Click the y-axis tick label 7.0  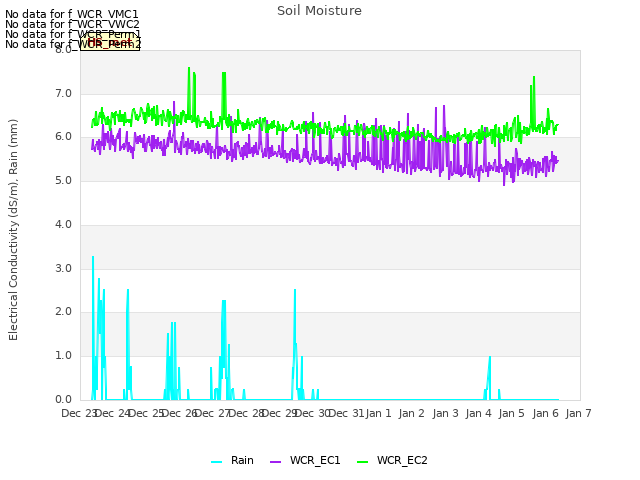pos(63,93)
